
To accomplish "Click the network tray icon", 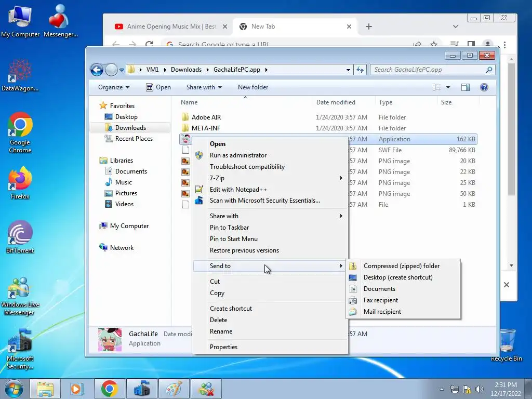I will 454,389.
